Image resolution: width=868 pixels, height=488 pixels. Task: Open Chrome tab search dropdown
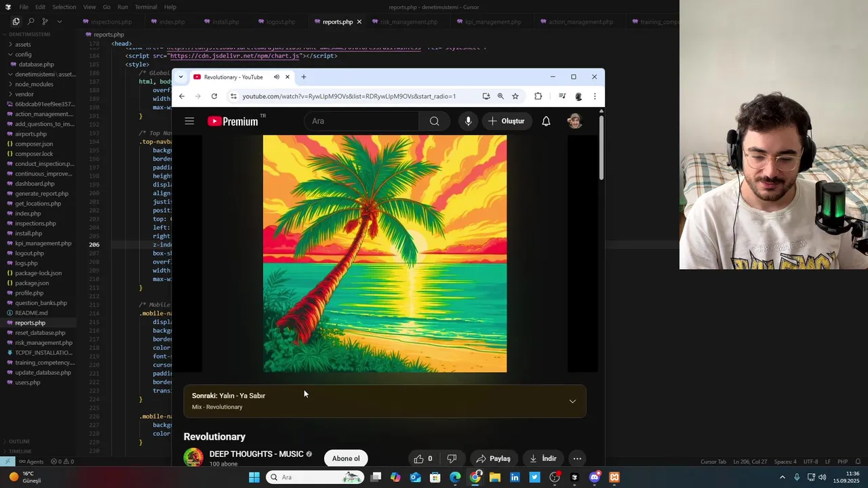pyautogui.click(x=180, y=77)
